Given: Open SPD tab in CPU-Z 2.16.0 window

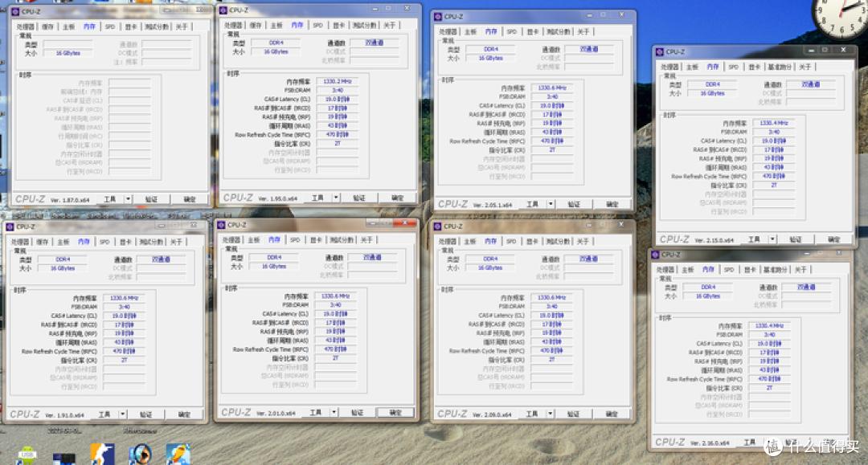Looking at the screenshot, I should tap(729, 270).
